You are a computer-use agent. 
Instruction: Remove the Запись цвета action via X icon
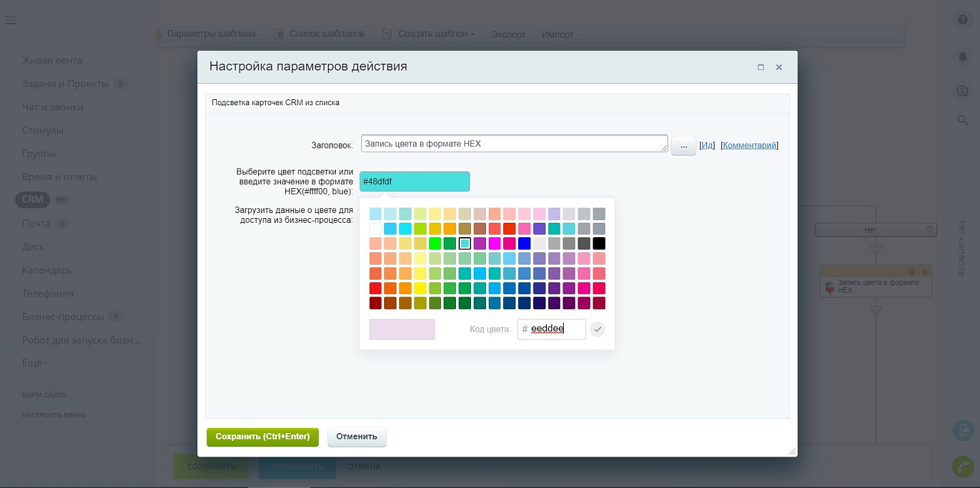point(924,271)
